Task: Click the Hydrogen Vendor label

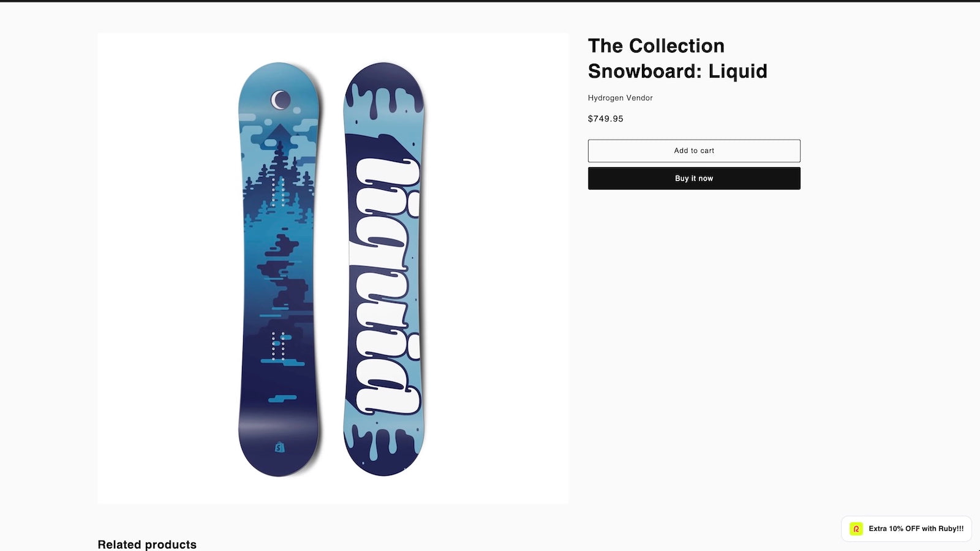Action: click(x=620, y=98)
